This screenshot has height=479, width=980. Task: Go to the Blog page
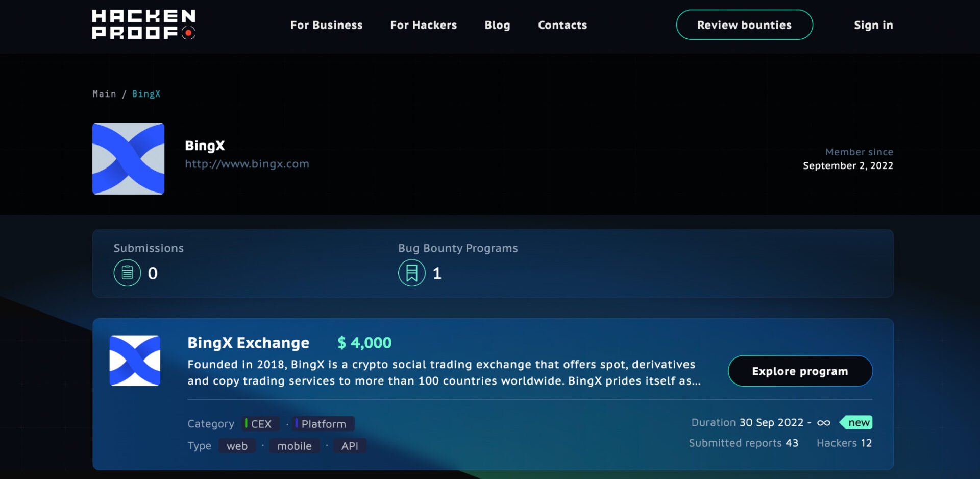tap(497, 25)
